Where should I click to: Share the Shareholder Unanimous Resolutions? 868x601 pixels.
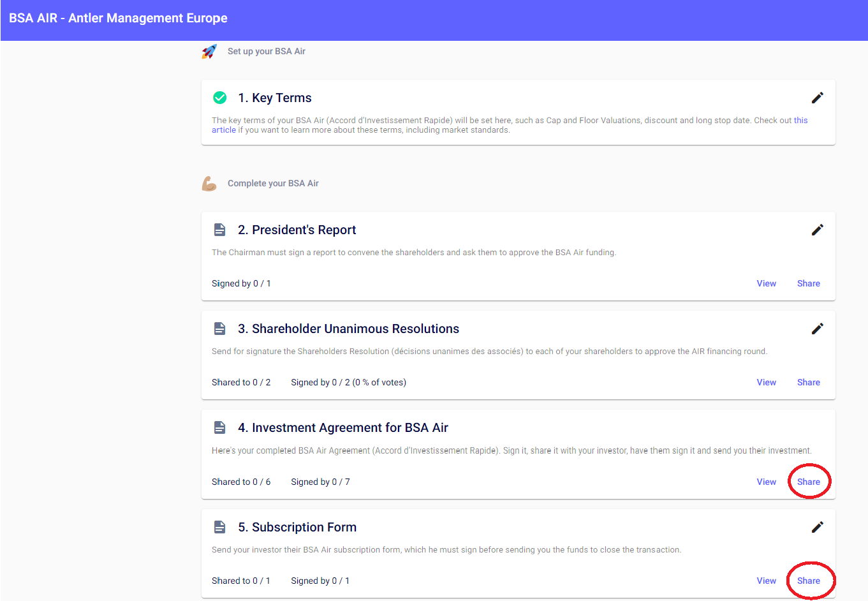(x=808, y=382)
